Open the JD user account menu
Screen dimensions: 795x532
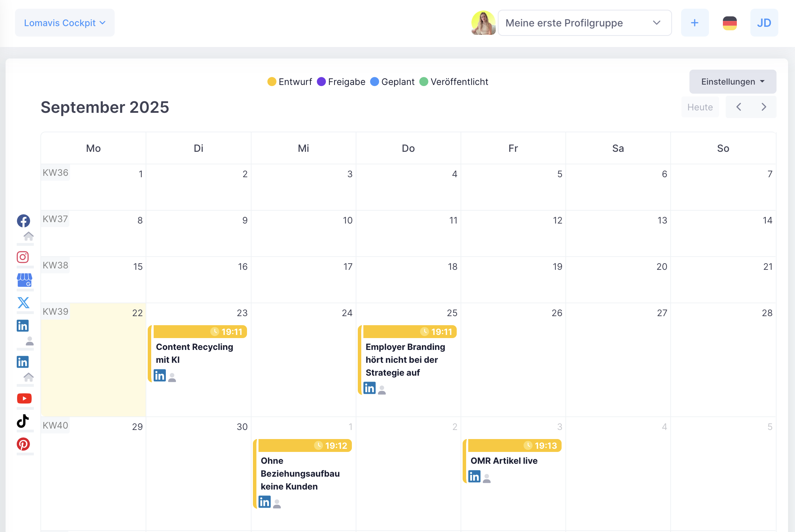pos(764,23)
